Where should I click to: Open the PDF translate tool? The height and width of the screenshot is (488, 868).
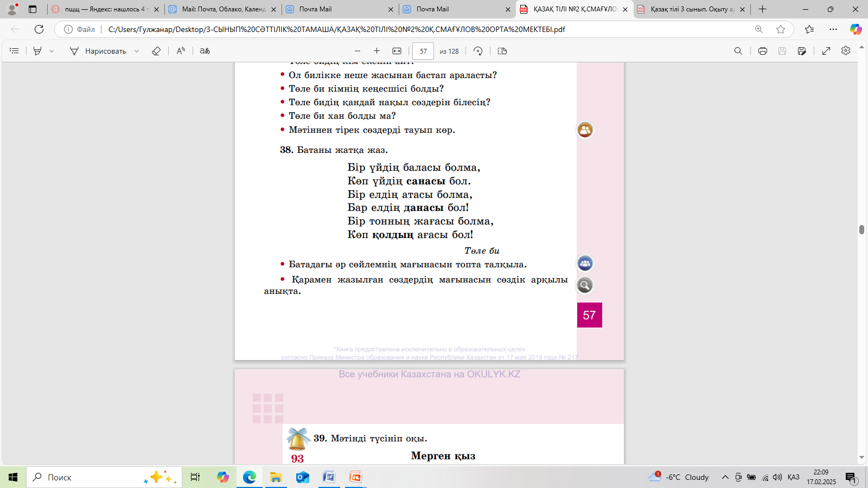coord(205,51)
